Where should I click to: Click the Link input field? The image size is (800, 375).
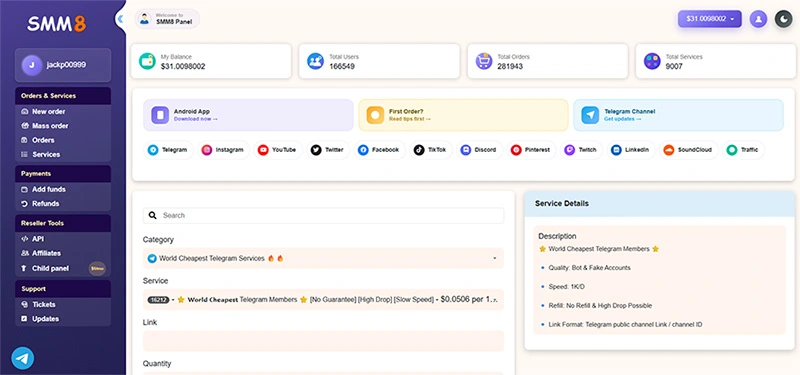tap(323, 341)
